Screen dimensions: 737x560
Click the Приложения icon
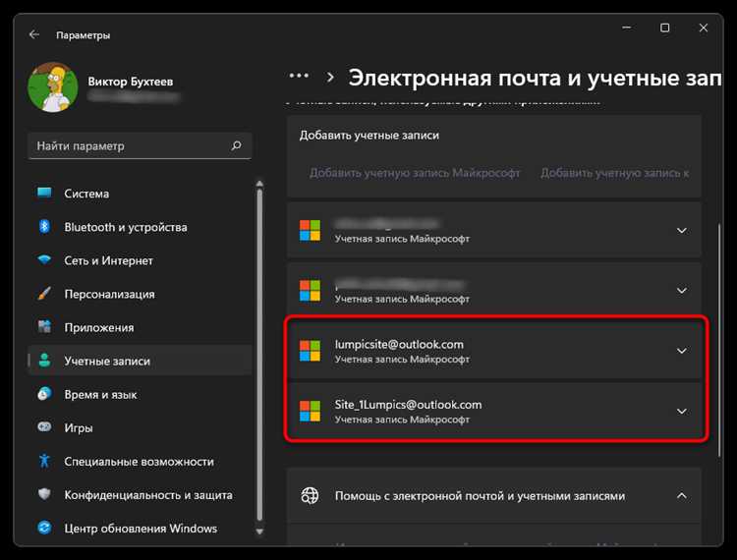[x=44, y=327]
